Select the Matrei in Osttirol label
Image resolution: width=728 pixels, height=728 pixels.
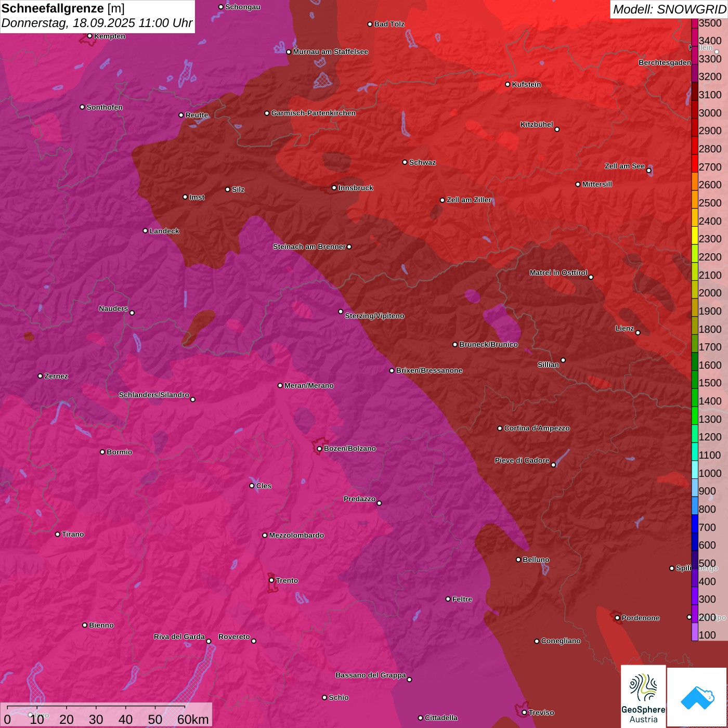[x=558, y=272]
